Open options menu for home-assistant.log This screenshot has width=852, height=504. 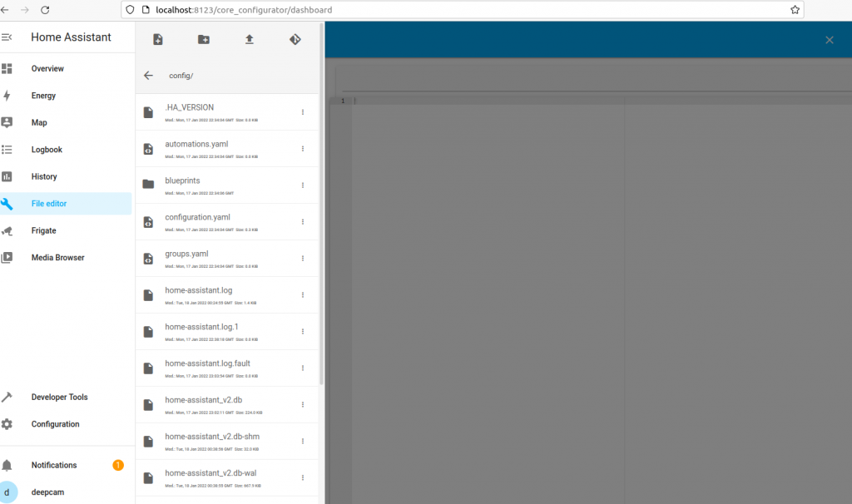click(303, 295)
